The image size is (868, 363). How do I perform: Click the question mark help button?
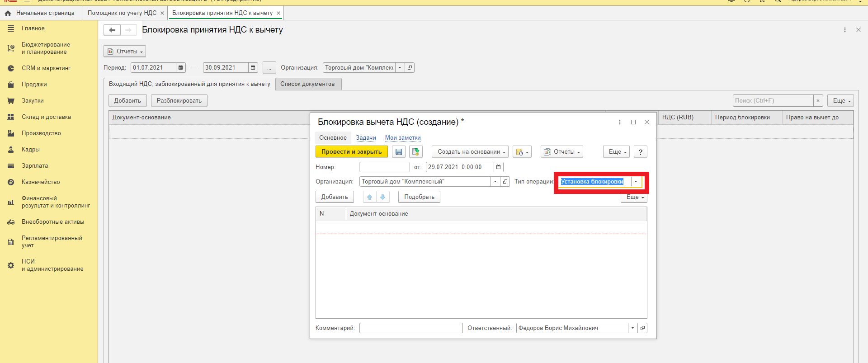click(640, 152)
